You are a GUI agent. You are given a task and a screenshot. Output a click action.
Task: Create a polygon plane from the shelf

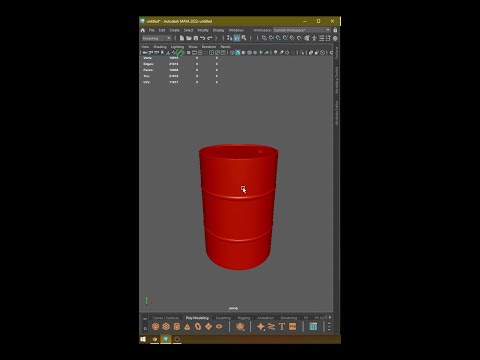(209, 327)
